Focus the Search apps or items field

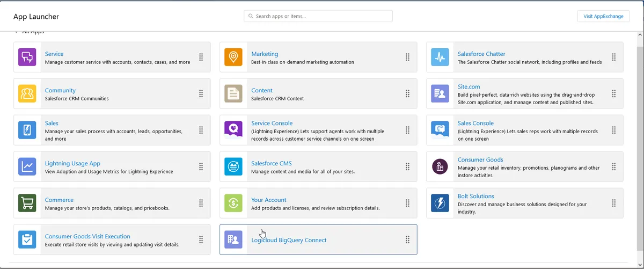pyautogui.click(x=318, y=16)
